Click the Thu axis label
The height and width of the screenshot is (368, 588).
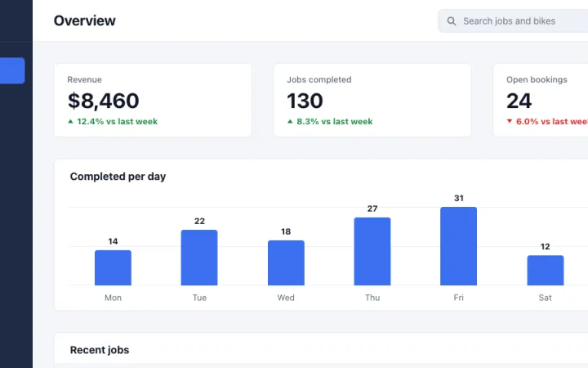coord(372,298)
